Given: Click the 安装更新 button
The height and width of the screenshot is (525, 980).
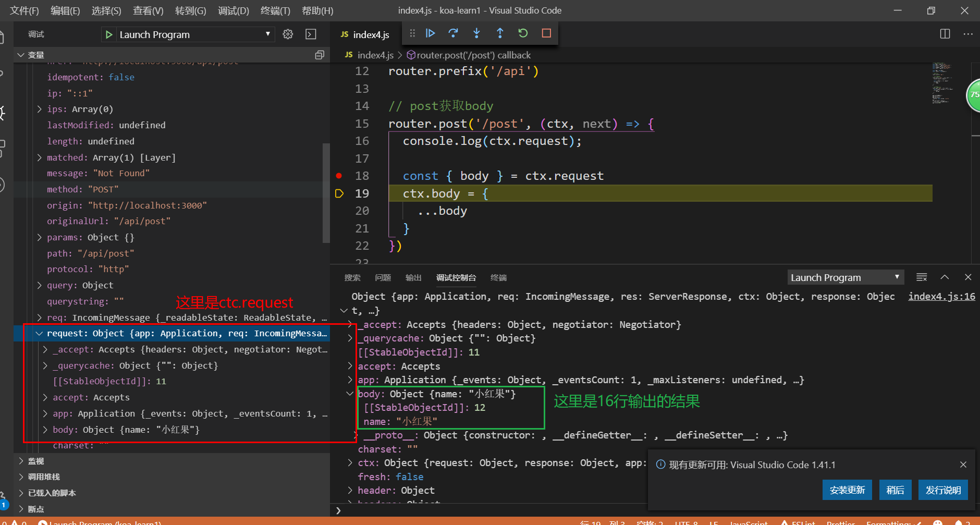Looking at the screenshot, I should [847, 490].
